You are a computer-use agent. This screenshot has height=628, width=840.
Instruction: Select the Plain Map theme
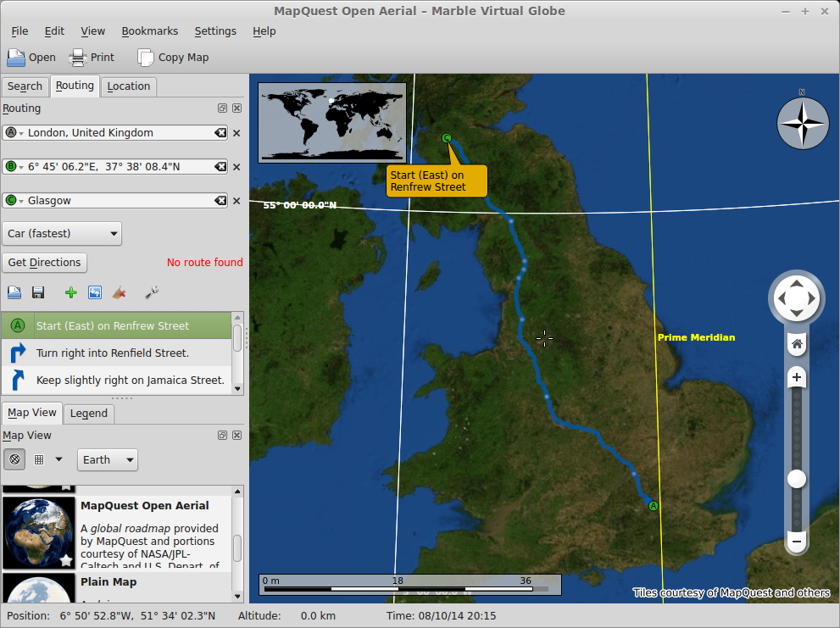coord(117,588)
